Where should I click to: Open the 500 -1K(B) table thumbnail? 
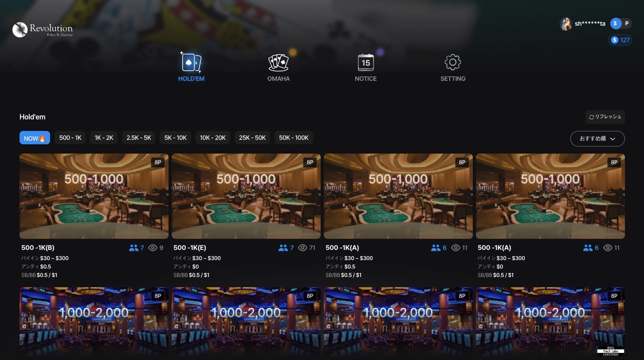click(94, 196)
